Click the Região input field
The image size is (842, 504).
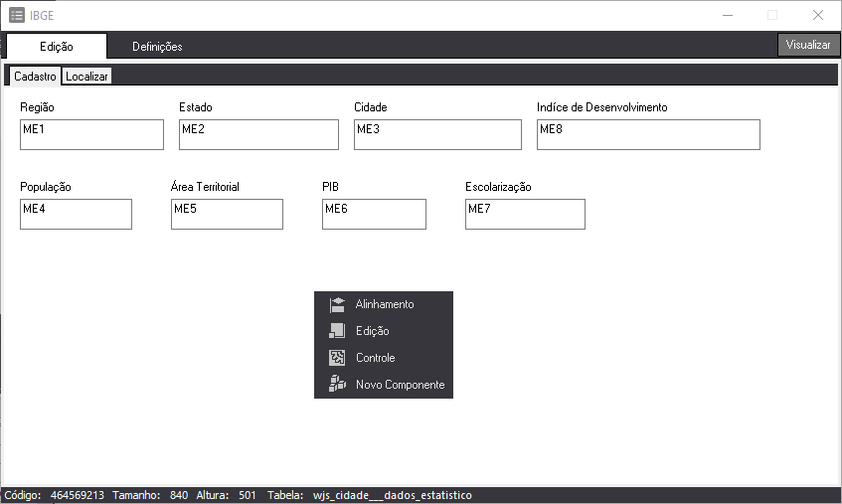click(91, 135)
